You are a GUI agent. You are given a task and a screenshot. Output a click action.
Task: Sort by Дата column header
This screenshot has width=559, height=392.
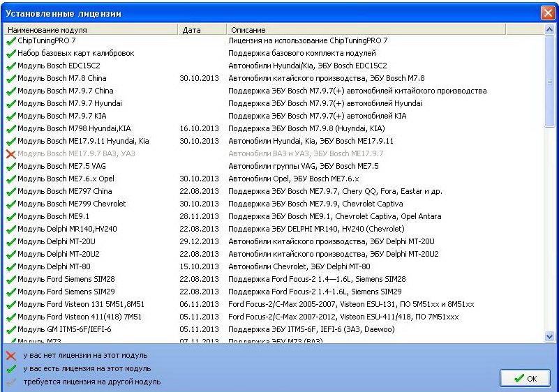(x=202, y=30)
